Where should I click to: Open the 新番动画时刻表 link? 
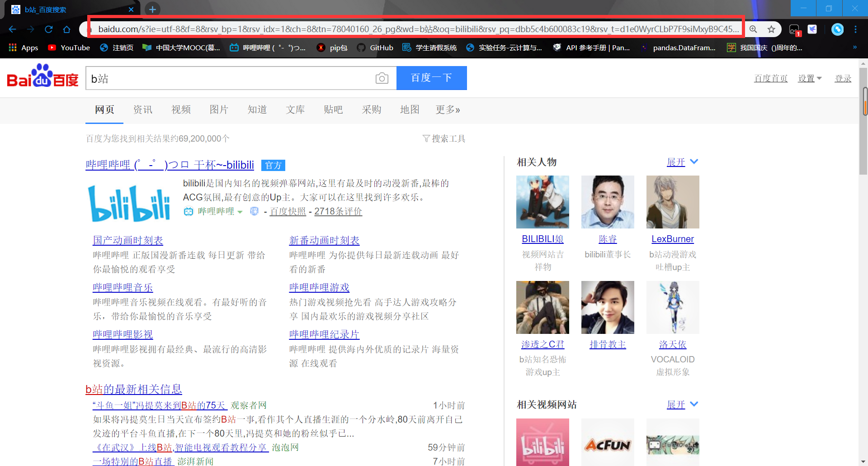324,240
